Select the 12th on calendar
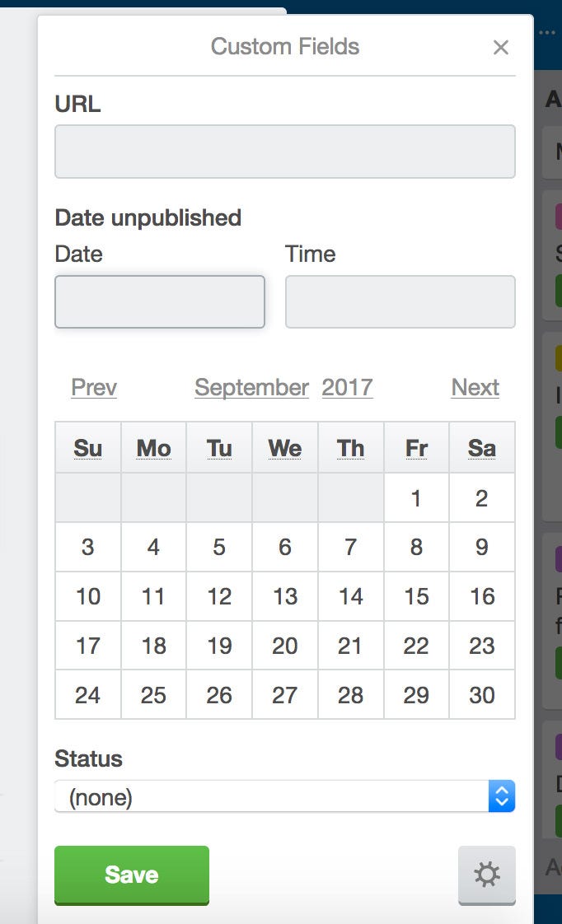The width and height of the screenshot is (562, 924). [x=219, y=596]
